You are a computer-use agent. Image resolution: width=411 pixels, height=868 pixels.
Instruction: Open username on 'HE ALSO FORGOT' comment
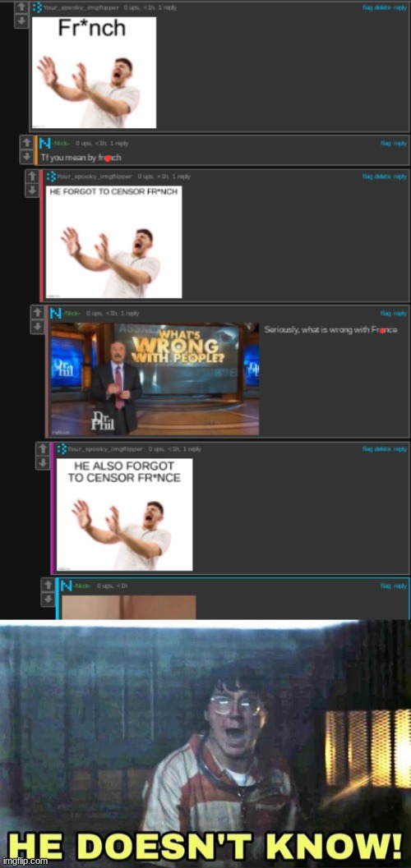[x=105, y=449]
